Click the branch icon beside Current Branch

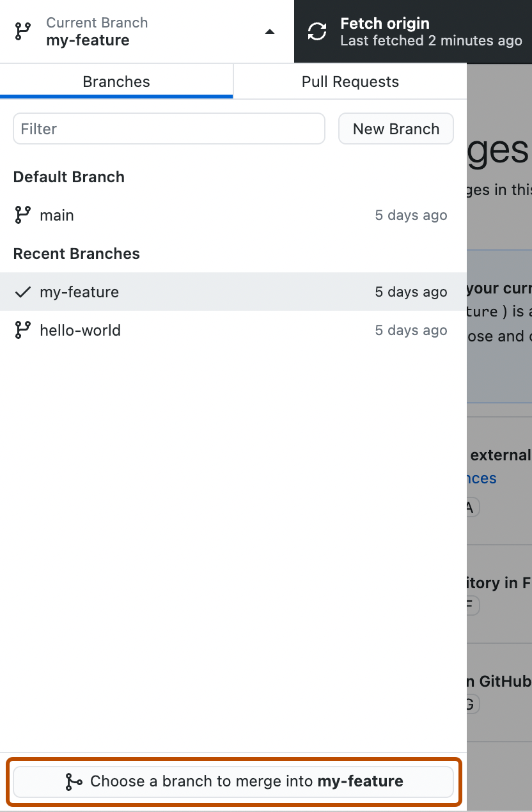[x=23, y=31]
